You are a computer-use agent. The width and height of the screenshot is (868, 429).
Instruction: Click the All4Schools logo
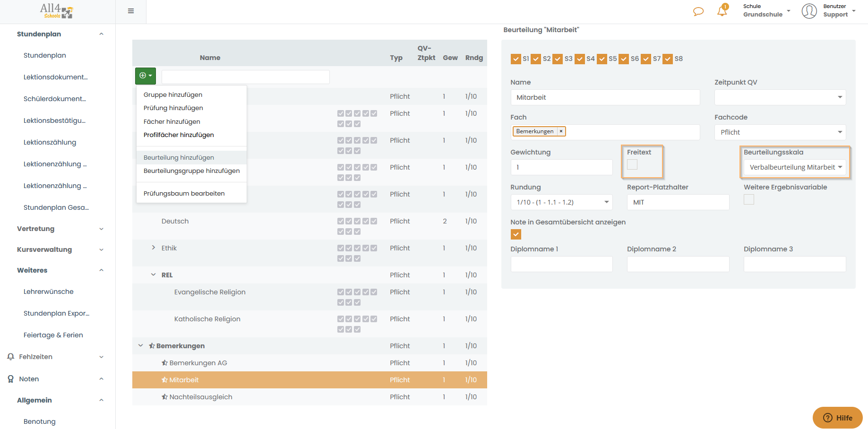[56, 11]
